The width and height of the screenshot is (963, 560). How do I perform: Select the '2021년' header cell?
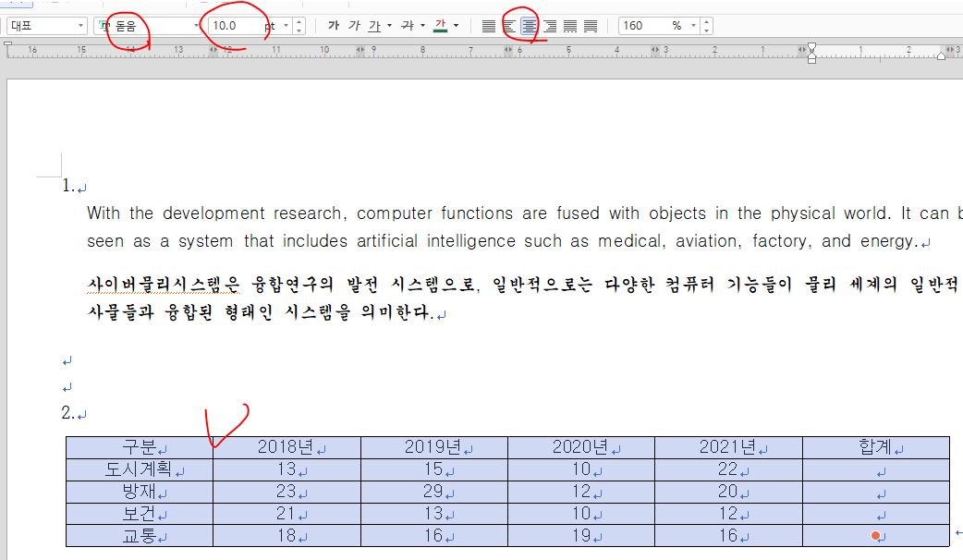(728, 447)
